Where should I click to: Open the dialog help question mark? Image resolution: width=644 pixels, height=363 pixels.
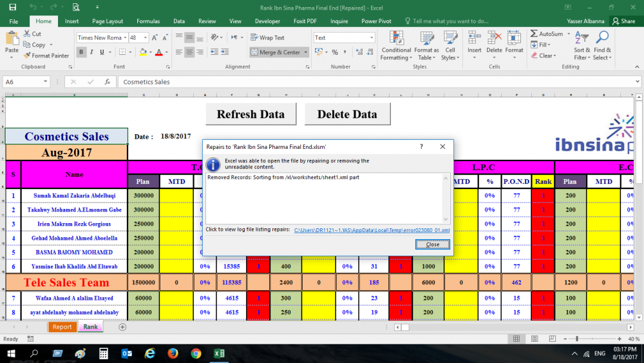(x=421, y=146)
